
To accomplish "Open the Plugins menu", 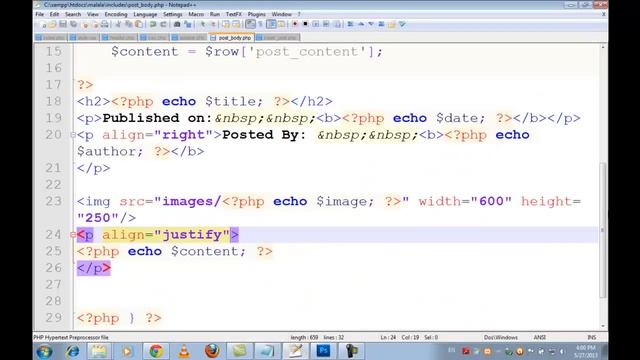I will pyautogui.click(x=256, y=14).
